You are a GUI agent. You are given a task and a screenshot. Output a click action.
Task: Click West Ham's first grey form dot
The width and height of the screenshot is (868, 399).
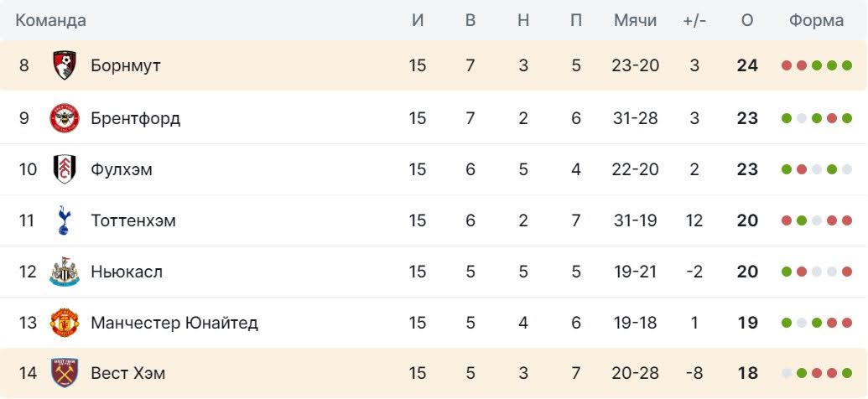(x=786, y=373)
